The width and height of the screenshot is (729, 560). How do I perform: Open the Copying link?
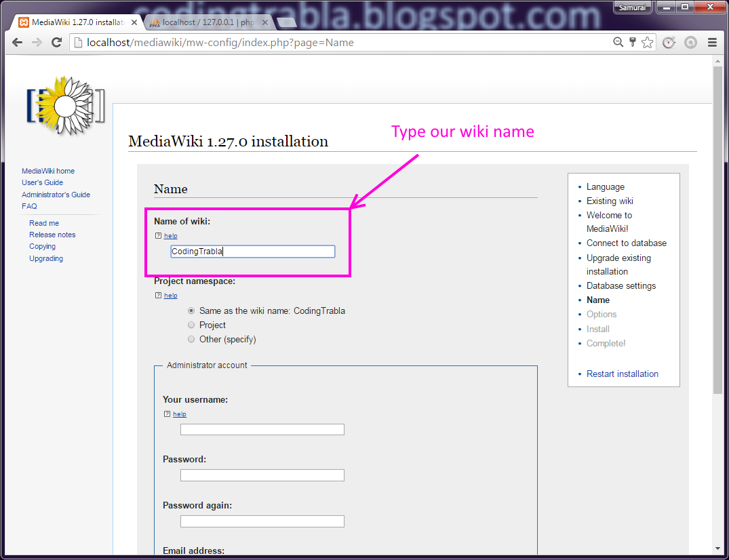42,246
